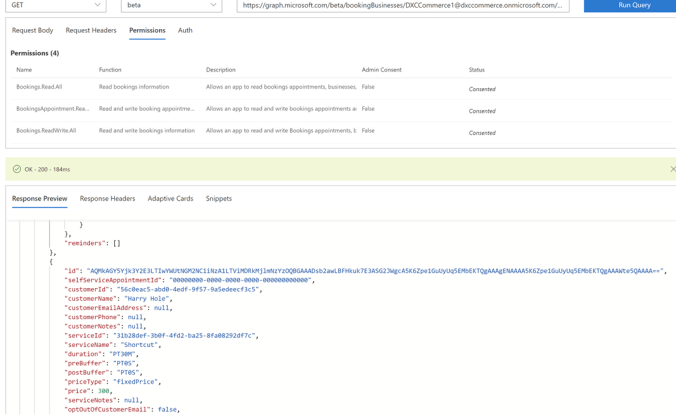
Task: Click the Admin Consent column header
Action: [381, 70]
